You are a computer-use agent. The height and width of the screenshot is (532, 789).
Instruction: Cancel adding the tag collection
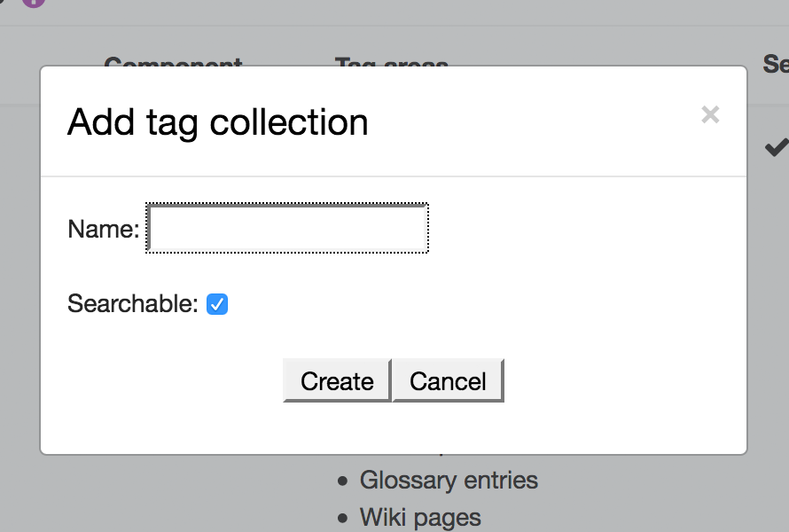448,380
